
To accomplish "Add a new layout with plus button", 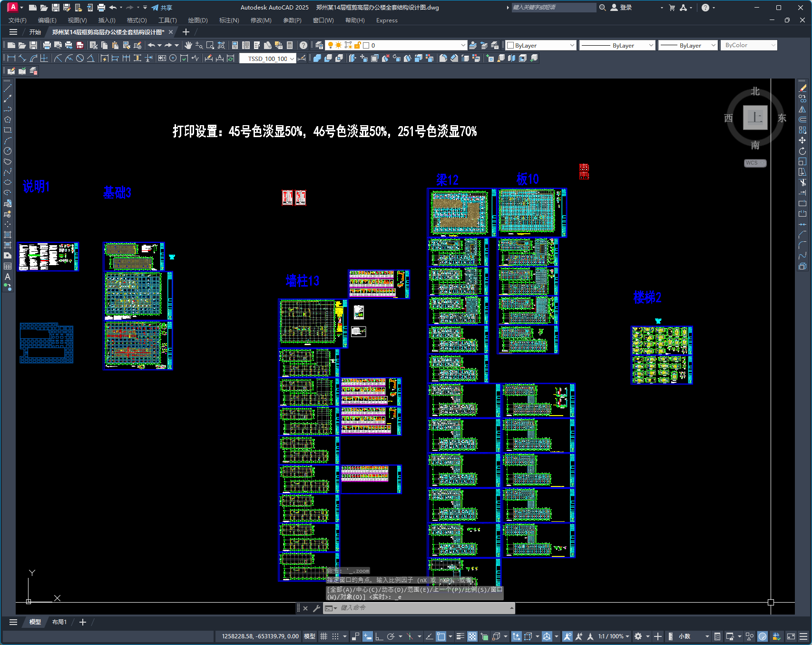I will pos(83,622).
